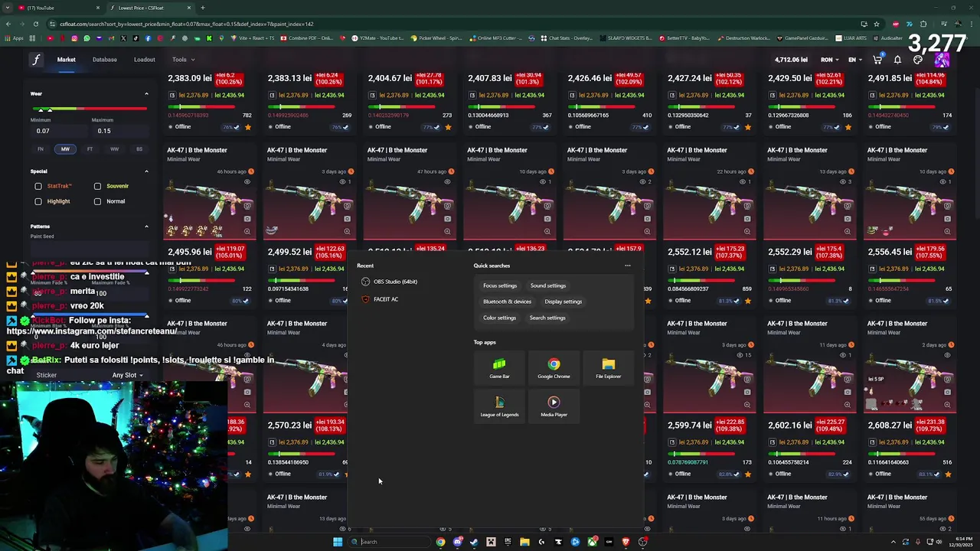Toggle the FT wear filter
The image size is (980, 551).
tap(90, 149)
